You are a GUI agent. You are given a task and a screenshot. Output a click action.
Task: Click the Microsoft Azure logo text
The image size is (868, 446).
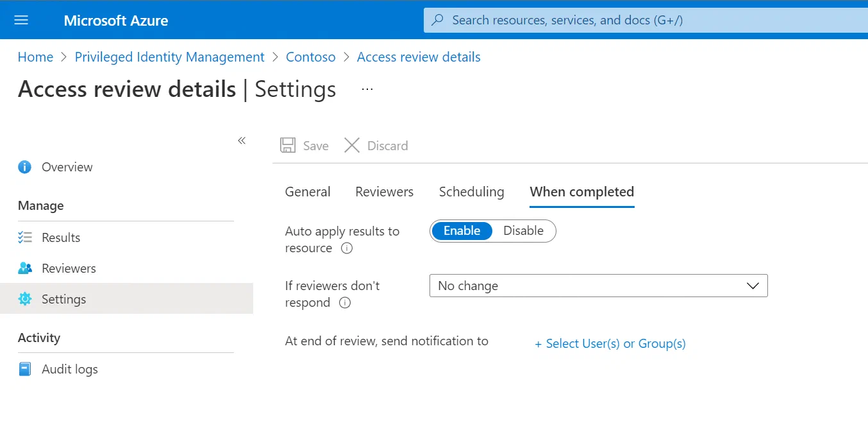pos(116,21)
